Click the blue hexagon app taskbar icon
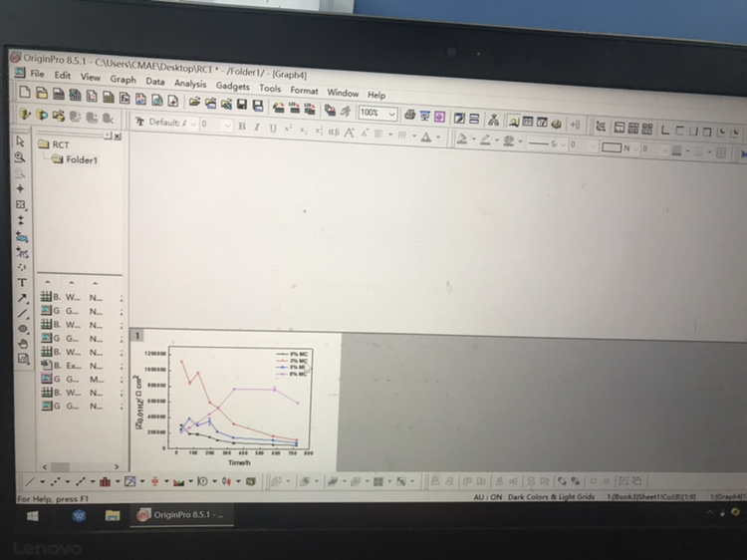Image resolution: width=747 pixels, height=560 pixels. (x=79, y=516)
